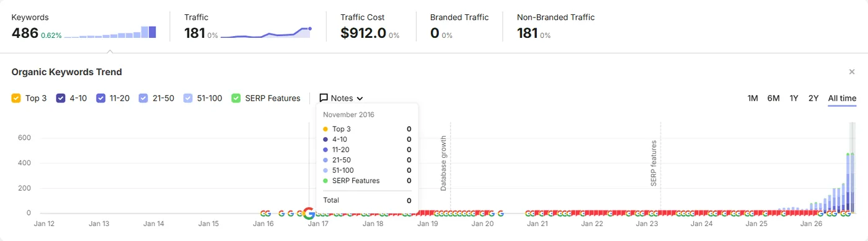Close the Organic Keywords Trend panel
The image size is (868, 241).
coord(852,72)
